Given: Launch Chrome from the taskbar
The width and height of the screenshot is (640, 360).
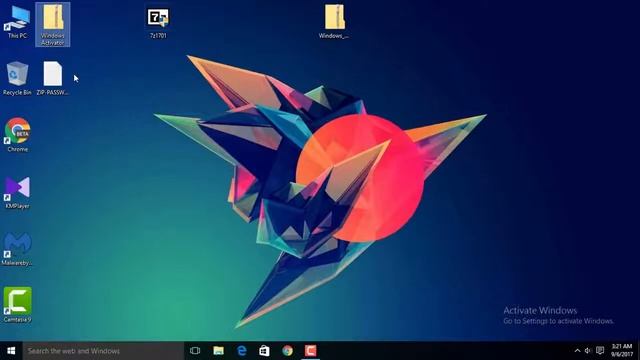Looking at the screenshot, I should tap(287, 351).
